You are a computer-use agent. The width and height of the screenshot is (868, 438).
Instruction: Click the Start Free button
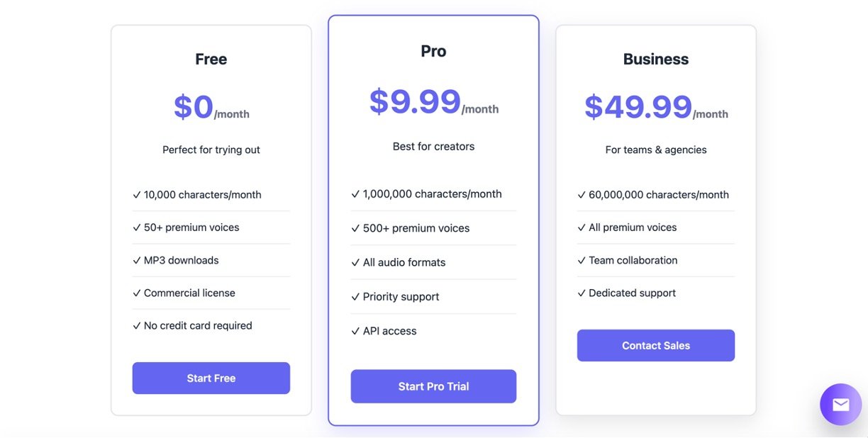point(211,378)
